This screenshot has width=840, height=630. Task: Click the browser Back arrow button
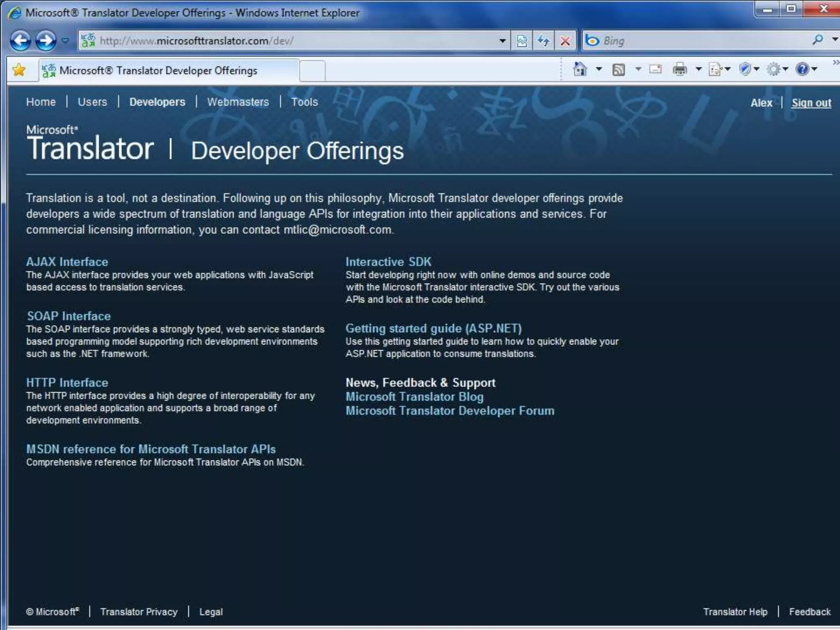click(20, 41)
